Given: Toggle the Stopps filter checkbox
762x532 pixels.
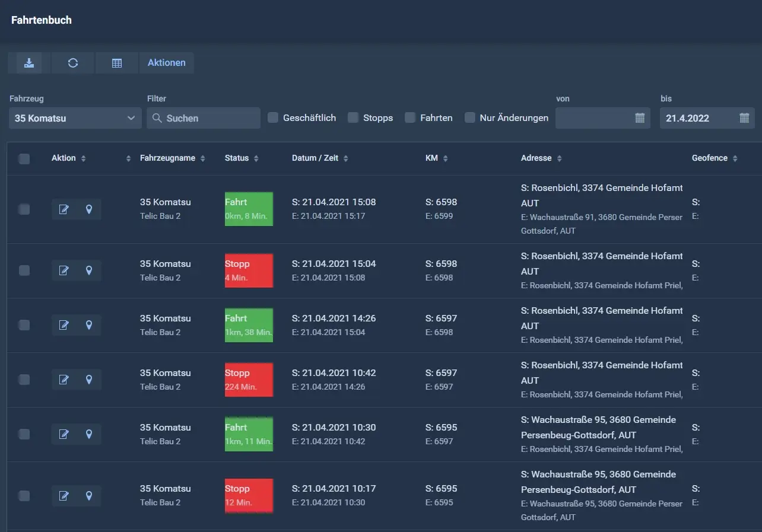Looking at the screenshot, I should [353, 117].
